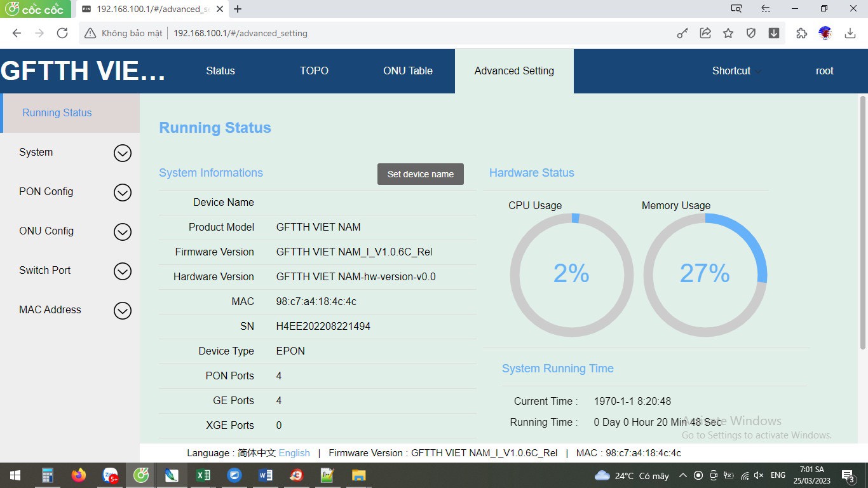868x488 pixels.
Task: Open the browser downloads icon
Action: pyautogui.click(x=850, y=33)
